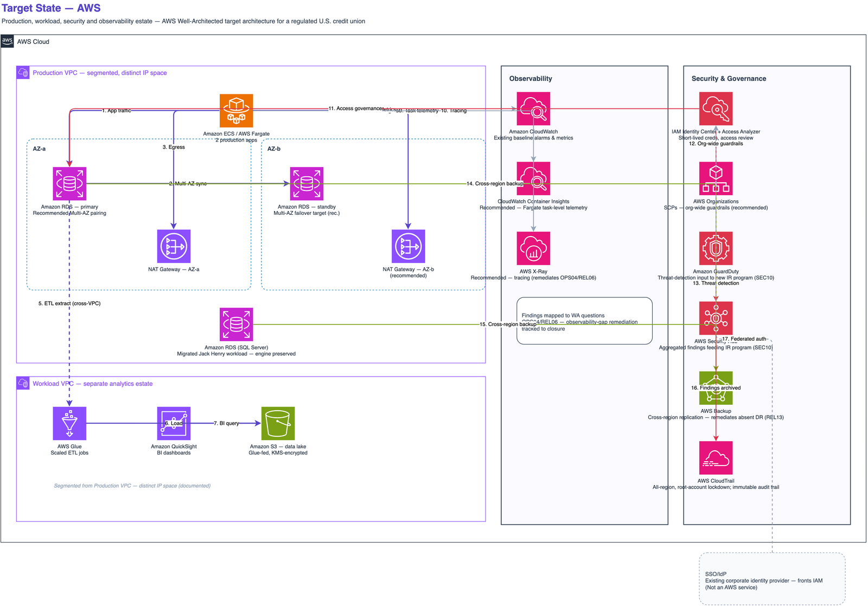
Task: Select the SSO/IdP external provider box
Action: pyautogui.click(x=772, y=579)
